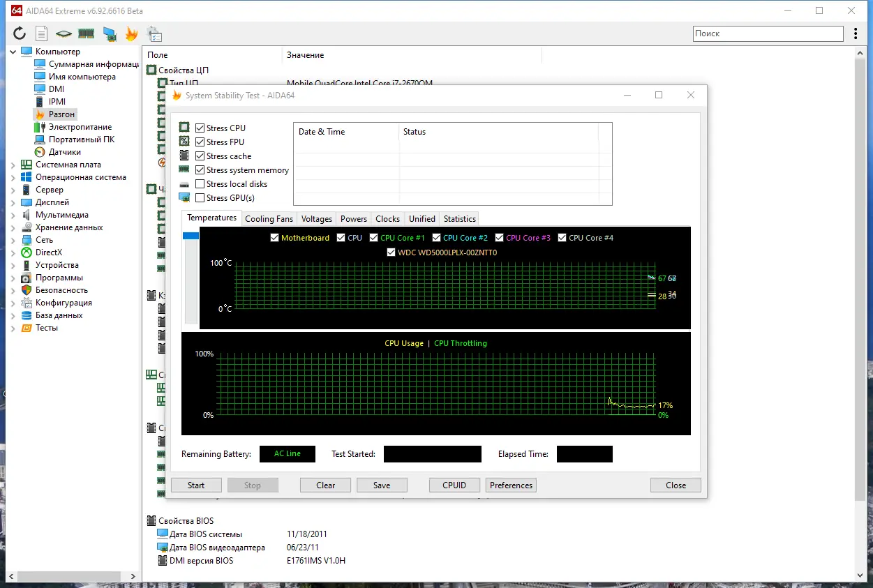Click the checklist preferences toolbar icon

154,33
